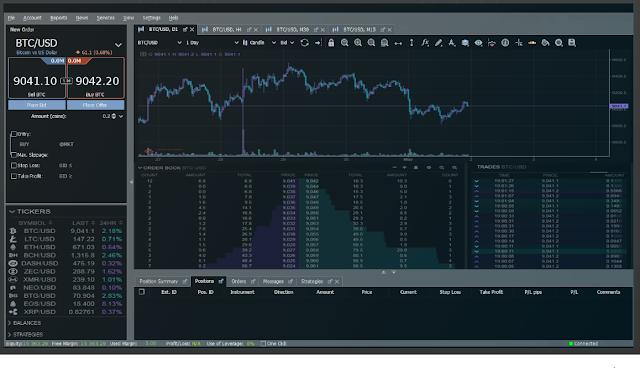Click the XRP/USD ripple ticker icon
The image size is (640, 368).
coord(13,312)
